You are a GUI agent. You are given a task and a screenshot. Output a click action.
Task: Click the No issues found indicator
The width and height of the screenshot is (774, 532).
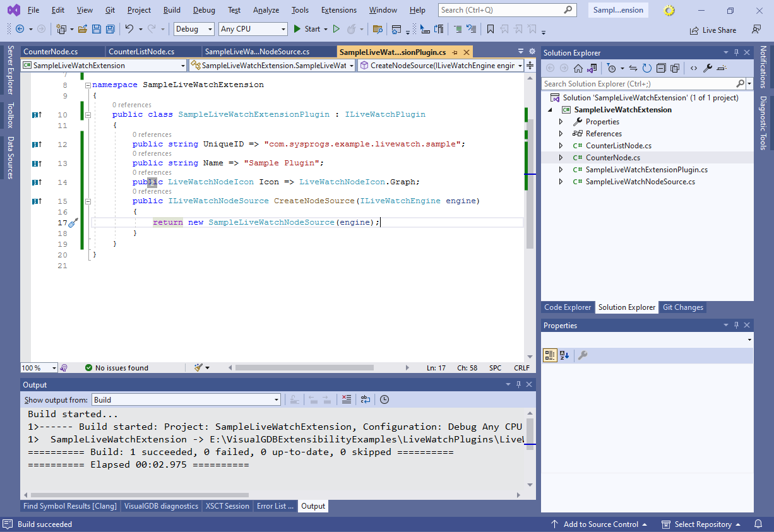[x=117, y=368]
